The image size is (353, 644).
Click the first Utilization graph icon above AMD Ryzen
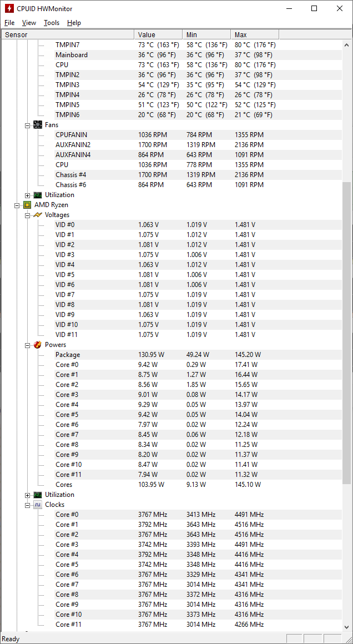click(38, 195)
